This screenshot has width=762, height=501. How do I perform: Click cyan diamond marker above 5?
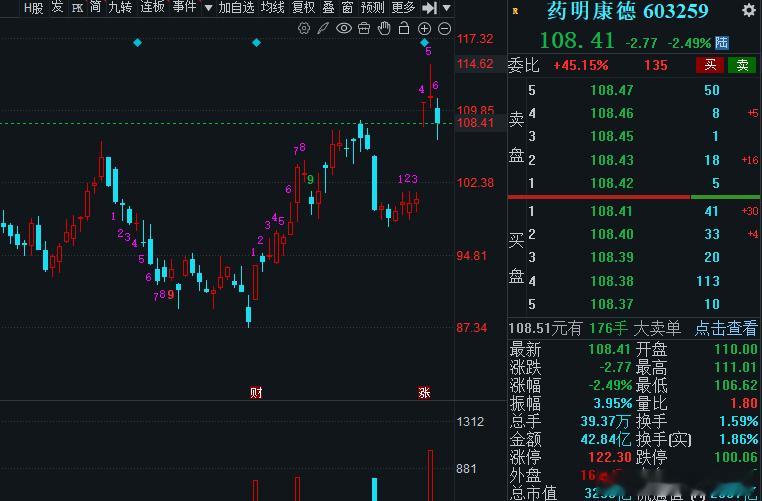click(424, 43)
